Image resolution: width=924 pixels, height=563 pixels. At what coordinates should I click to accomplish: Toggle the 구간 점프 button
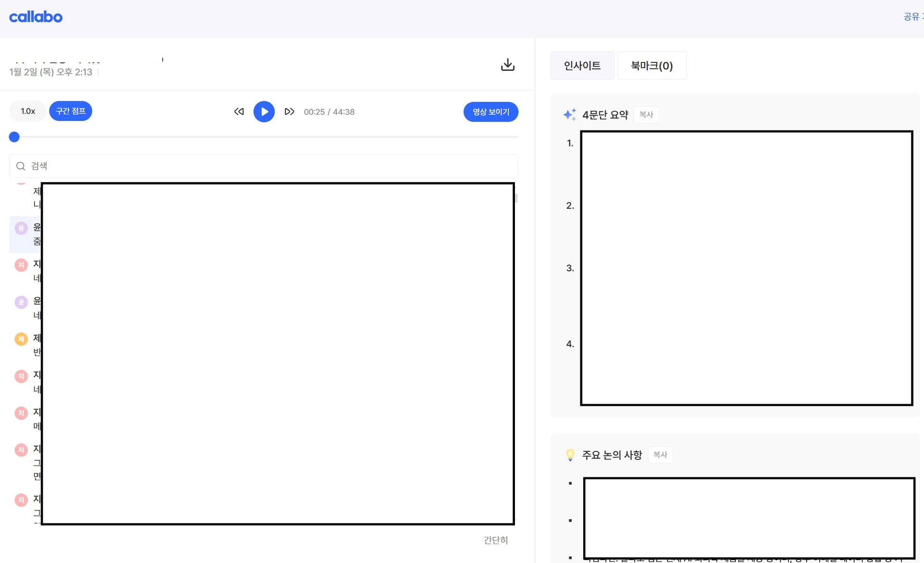point(70,111)
